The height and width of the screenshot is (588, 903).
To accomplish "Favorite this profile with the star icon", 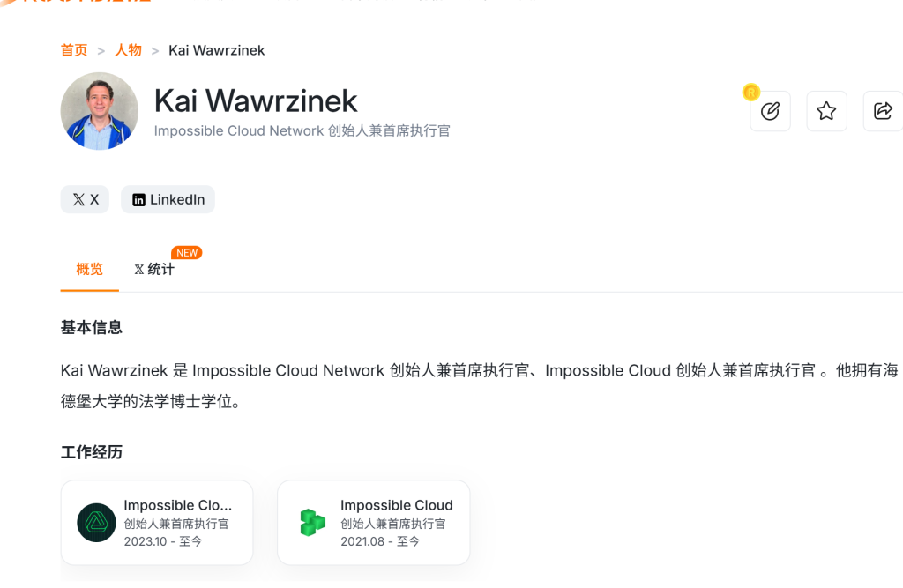I will click(826, 111).
